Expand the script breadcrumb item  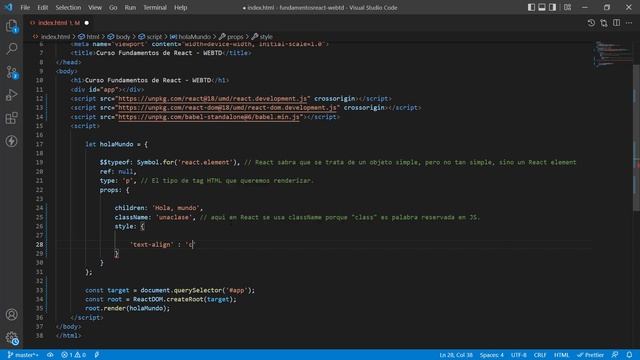150,37
